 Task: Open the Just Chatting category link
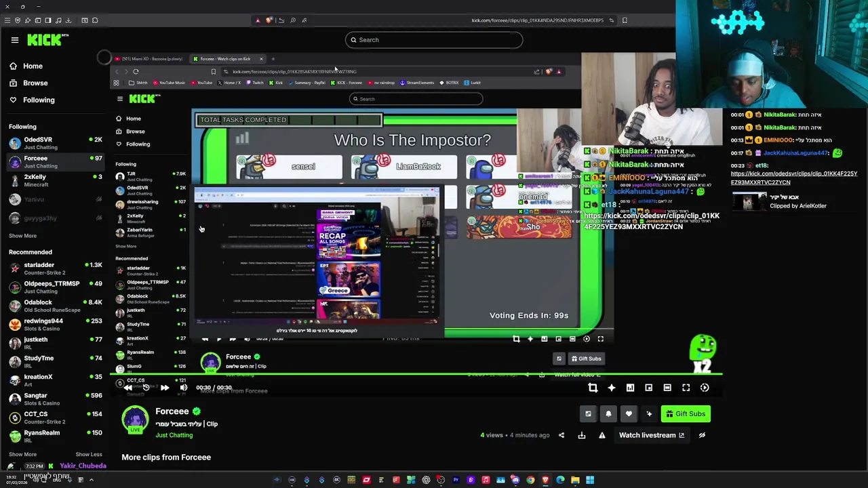pyautogui.click(x=174, y=435)
